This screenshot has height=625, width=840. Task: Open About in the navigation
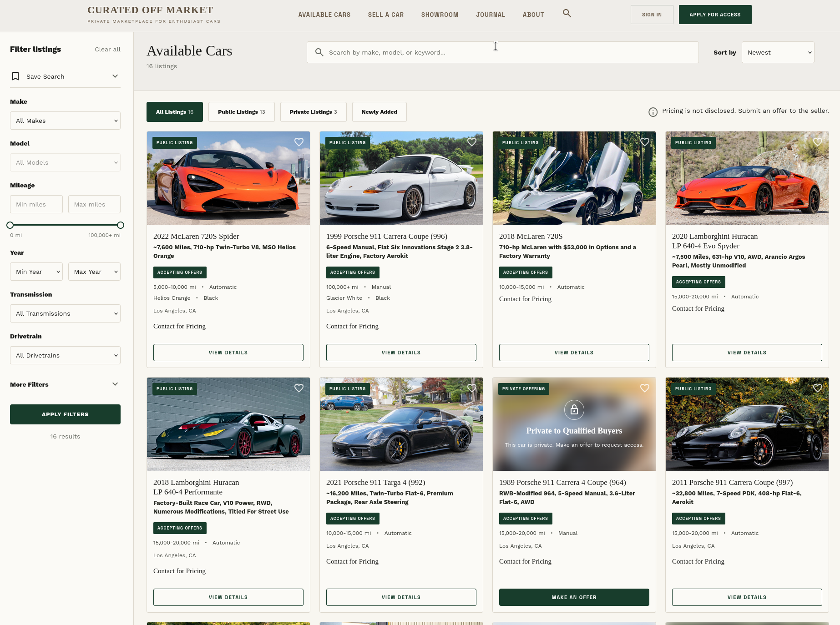(x=533, y=15)
